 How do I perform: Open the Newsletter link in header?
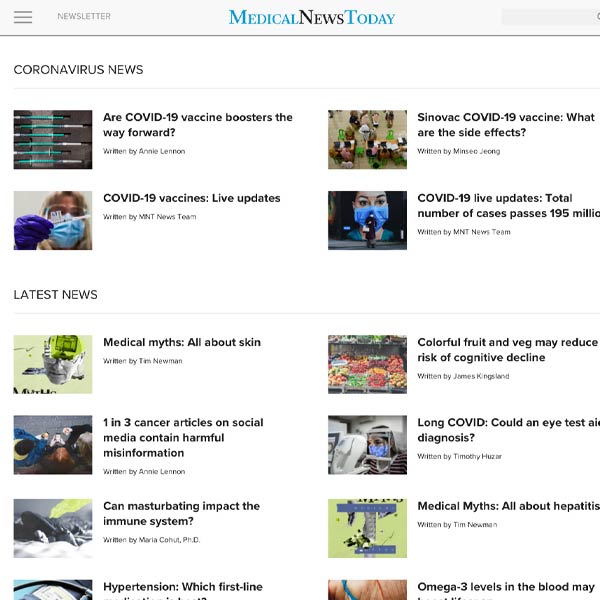click(84, 16)
